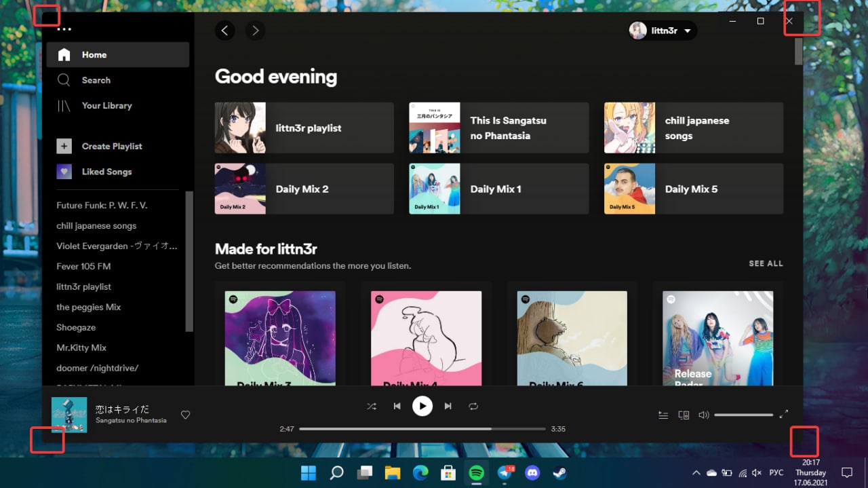Click Sangatsu no Phantasia artist link
This screenshot has width=868, height=488.
(131, 420)
